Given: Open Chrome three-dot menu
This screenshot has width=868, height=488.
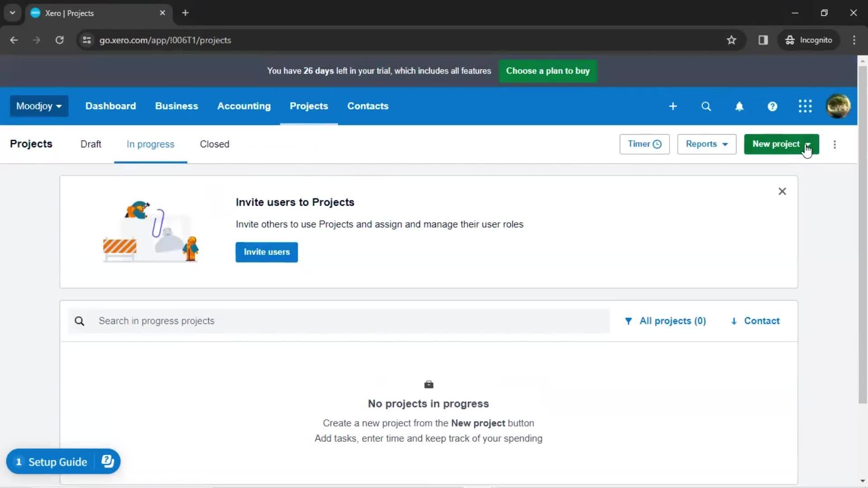Looking at the screenshot, I should click(854, 40).
